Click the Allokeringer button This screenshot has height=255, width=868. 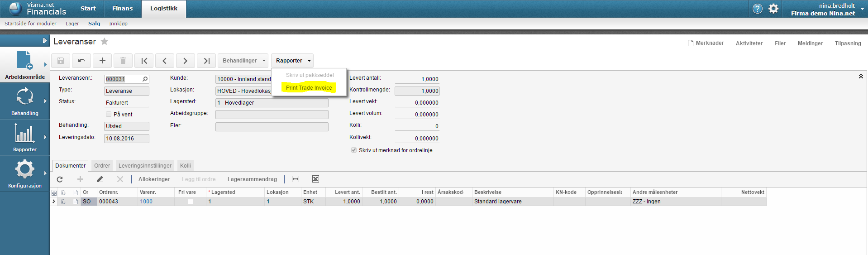pos(154,179)
